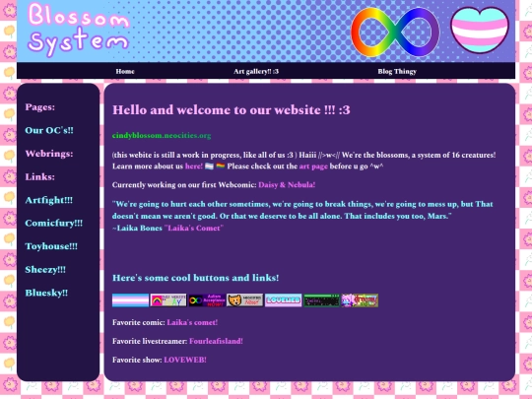Click the 'This website is gay' rainbow button
532x399 pixels.
[168, 300]
